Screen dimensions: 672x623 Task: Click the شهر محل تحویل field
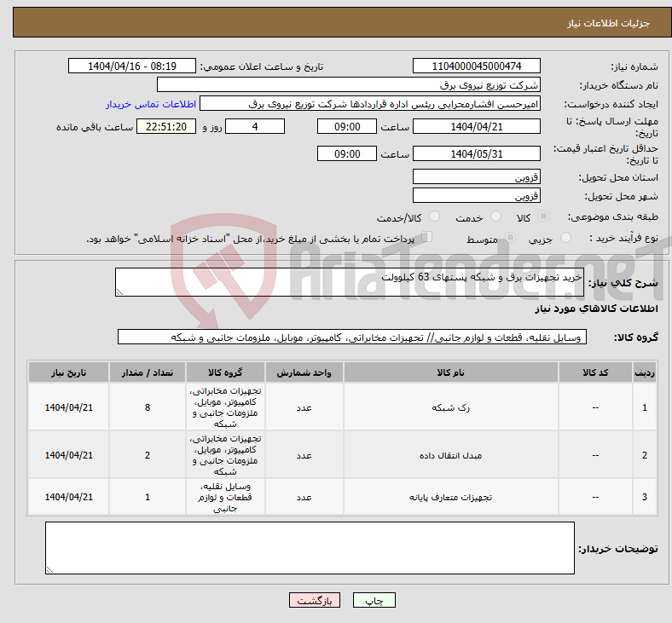click(476, 196)
